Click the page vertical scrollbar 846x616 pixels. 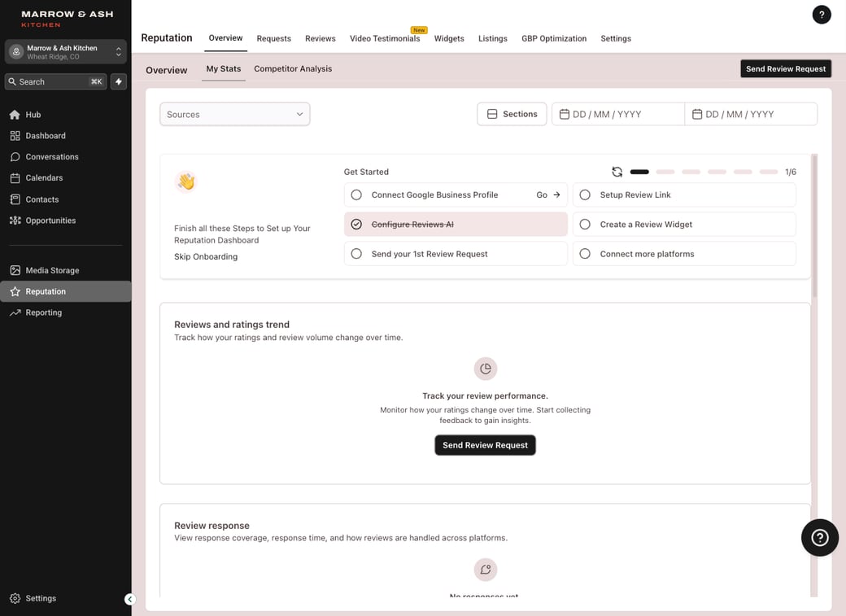(x=814, y=225)
